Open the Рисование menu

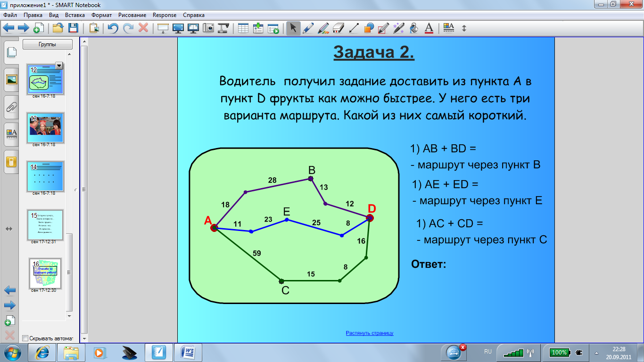(132, 15)
